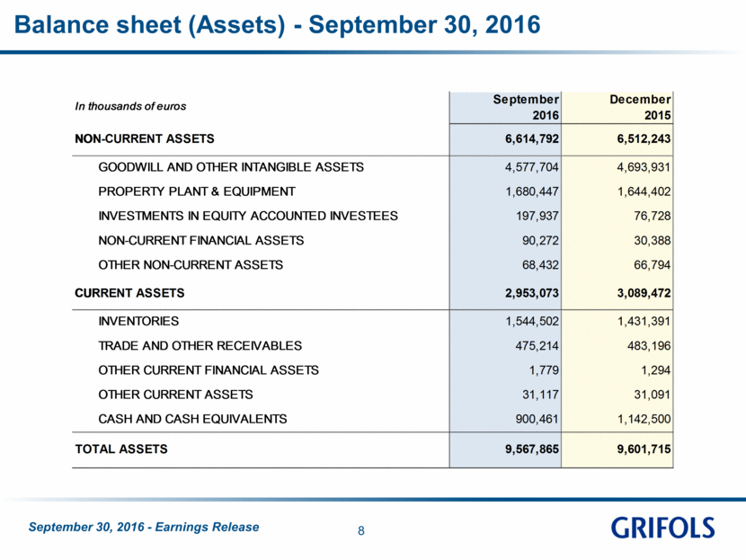Click the value 6,614,792
The height and width of the screenshot is (560, 746).
(x=532, y=138)
